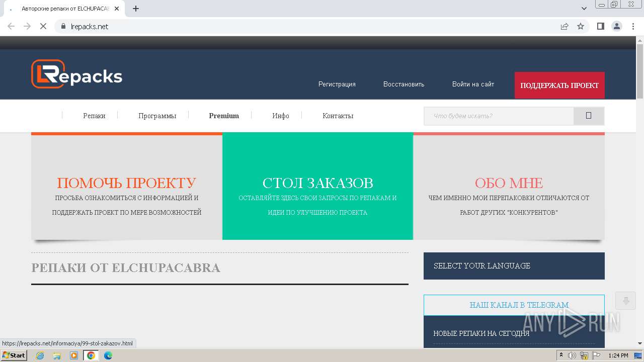
Task: Open Action Center flag tray icon
Action: [x=596, y=355]
